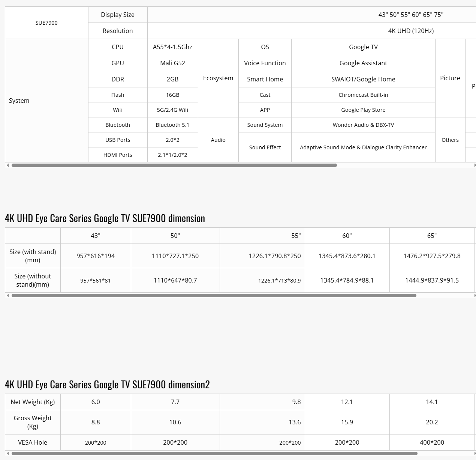The width and height of the screenshot is (476, 460).
Task: Click the Google Assistant cell
Action: pyautogui.click(x=363, y=63)
